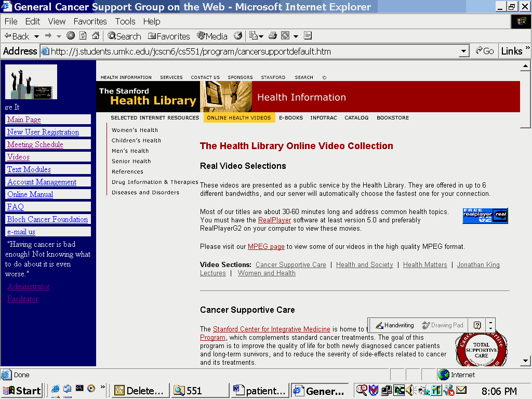Screen dimensions: 532x399
Task: Open the Main Page link
Action: (x=24, y=119)
